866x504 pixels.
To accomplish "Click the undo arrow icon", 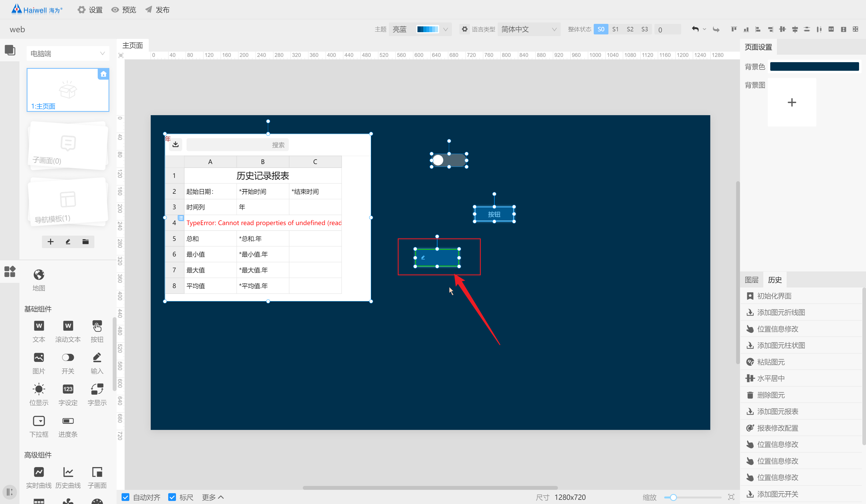I will point(695,29).
